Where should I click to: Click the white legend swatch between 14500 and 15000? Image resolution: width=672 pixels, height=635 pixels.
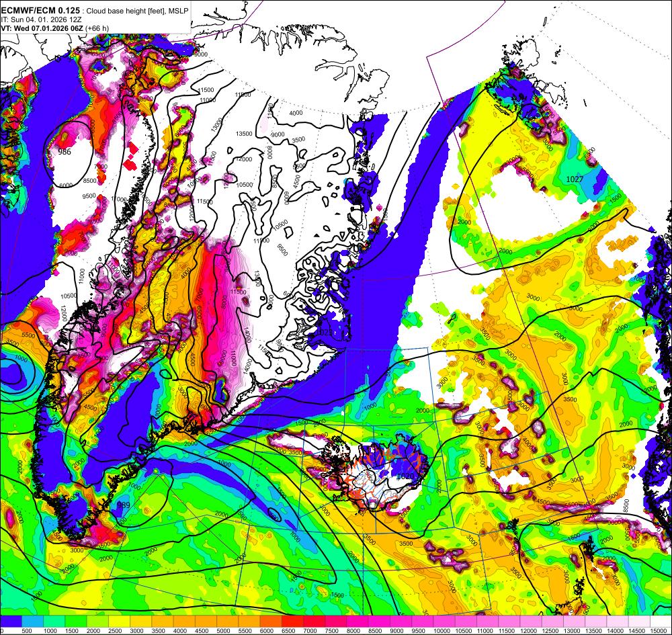pyautogui.click(x=639, y=621)
